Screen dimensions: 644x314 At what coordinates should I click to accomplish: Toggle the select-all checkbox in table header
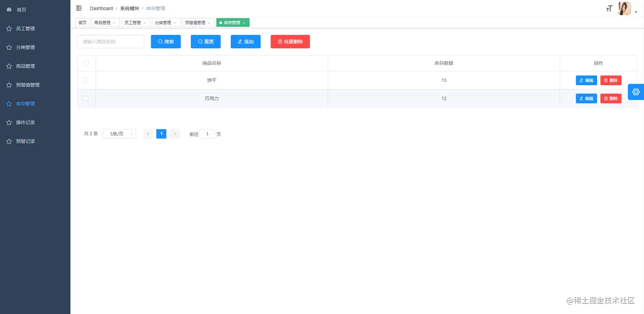(x=86, y=63)
